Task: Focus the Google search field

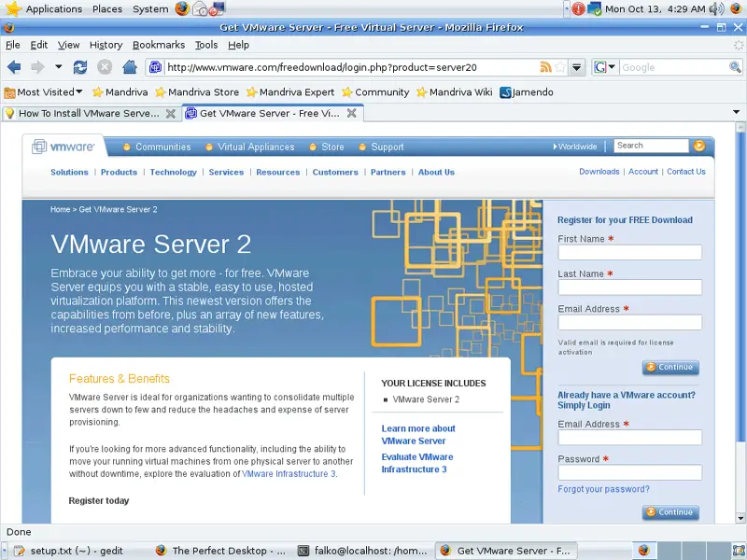Action: point(674,67)
